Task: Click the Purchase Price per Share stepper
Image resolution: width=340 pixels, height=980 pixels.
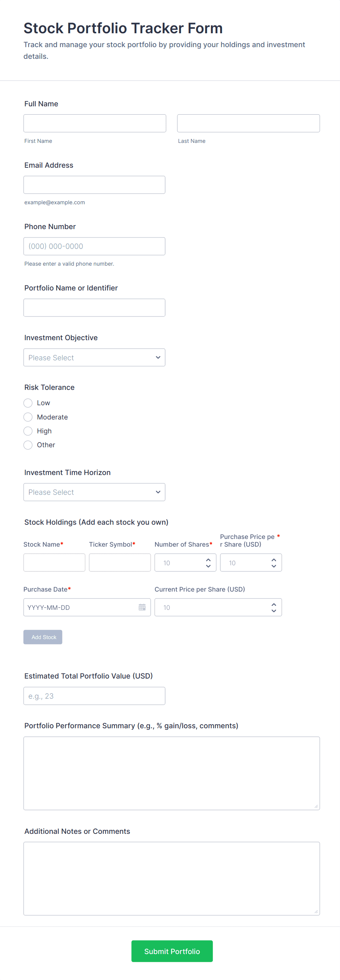Action: coord(274,563)
